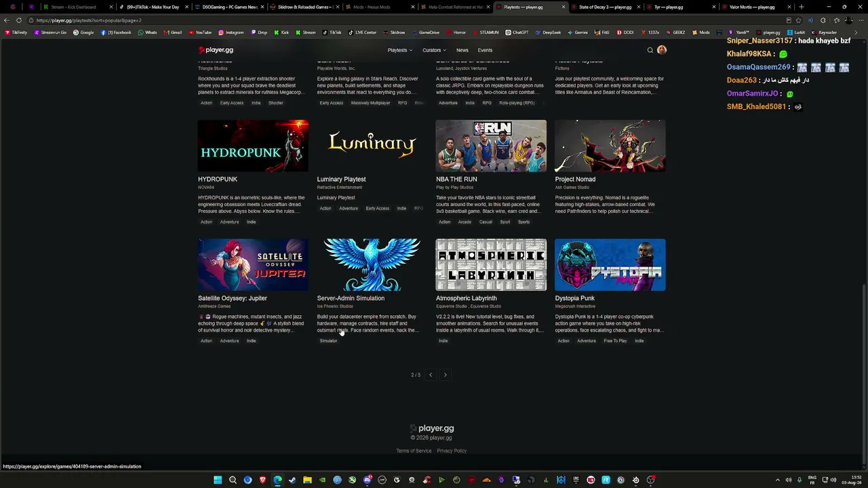This screenshot has width=868, height=488.
Task: Open the YouTube bookmark
Action: coord(199,33)
